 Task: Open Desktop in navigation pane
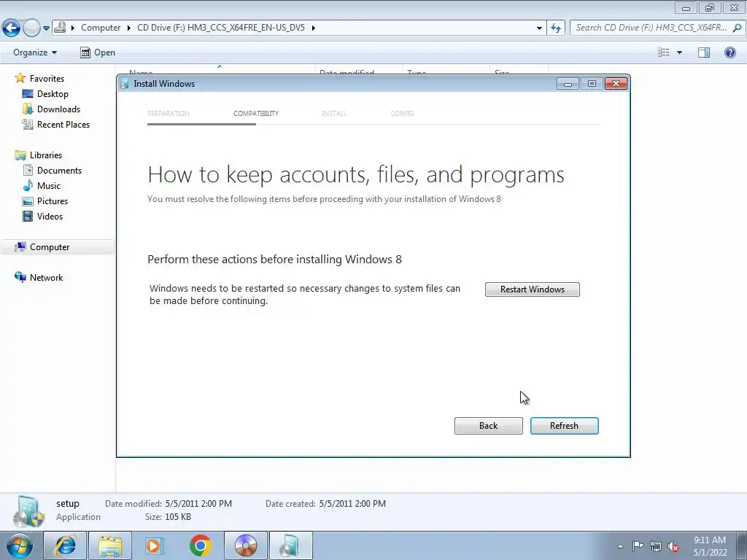coord(53,94)
